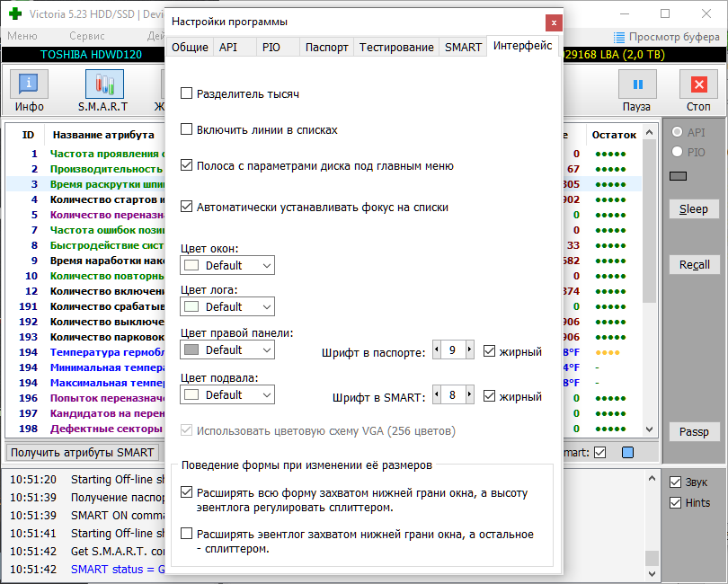This screenshot has height=584, width=728.
Task: Uncheck Полоса с параметрами диска option
Action: 186,165
